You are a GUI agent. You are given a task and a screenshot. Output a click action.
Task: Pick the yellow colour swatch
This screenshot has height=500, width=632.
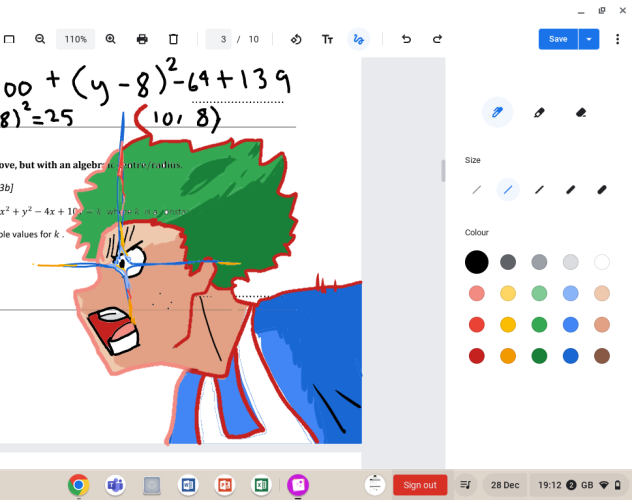pyautogui.click(x=508, y=324)
